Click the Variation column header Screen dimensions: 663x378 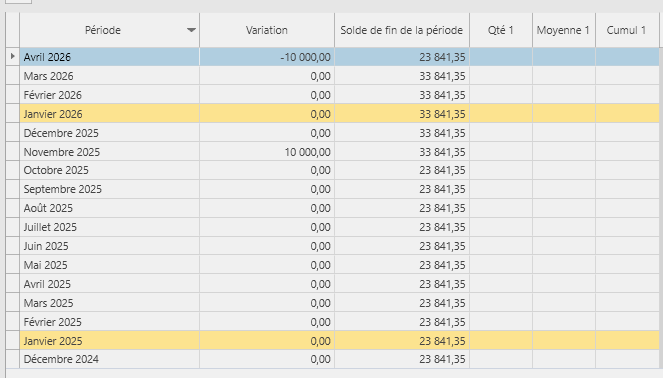click(x=267, y=30)
